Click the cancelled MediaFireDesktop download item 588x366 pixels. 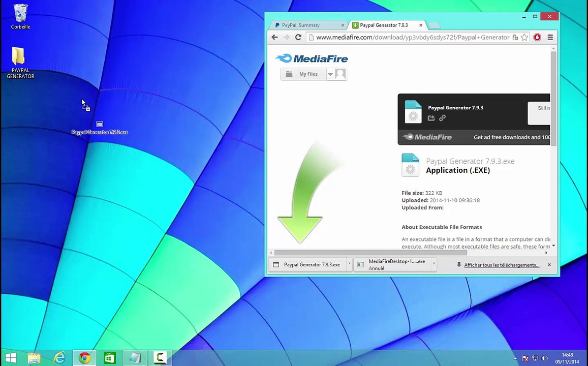tap(392, 264)
